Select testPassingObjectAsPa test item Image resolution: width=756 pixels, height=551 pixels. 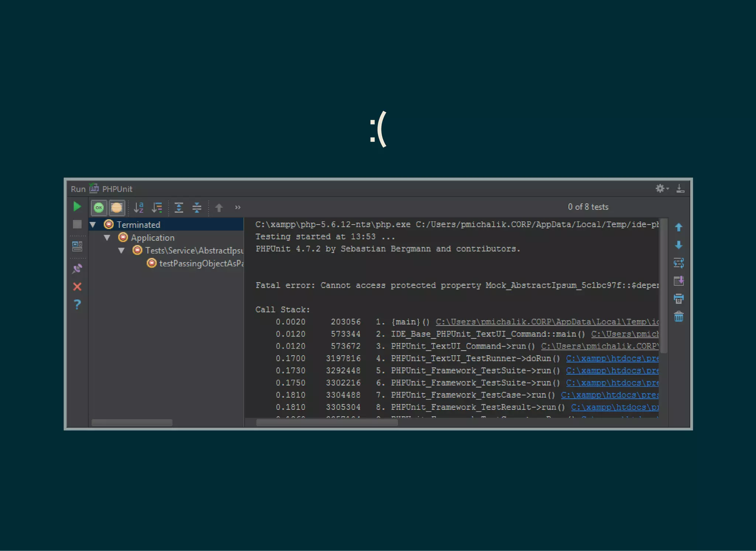(201, 264)
